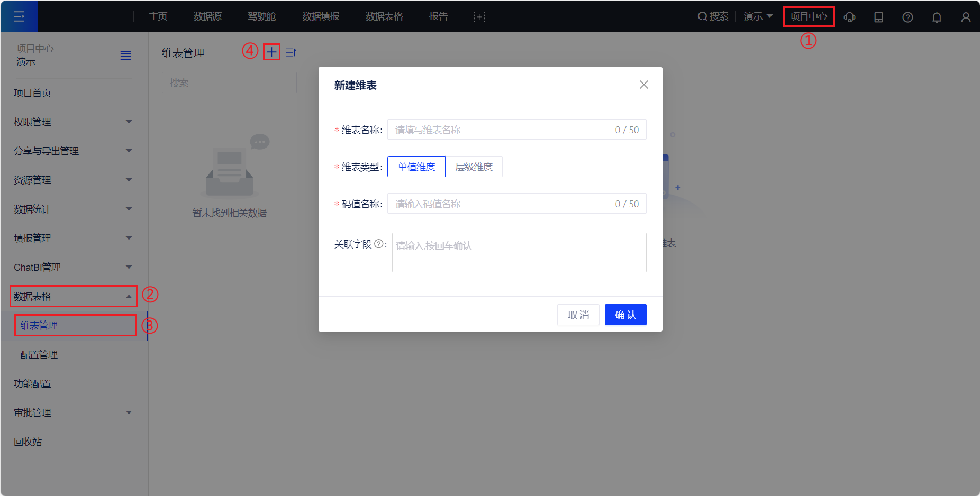
Task: Open the 演示 project dropdown
Action: coord(757,16)
